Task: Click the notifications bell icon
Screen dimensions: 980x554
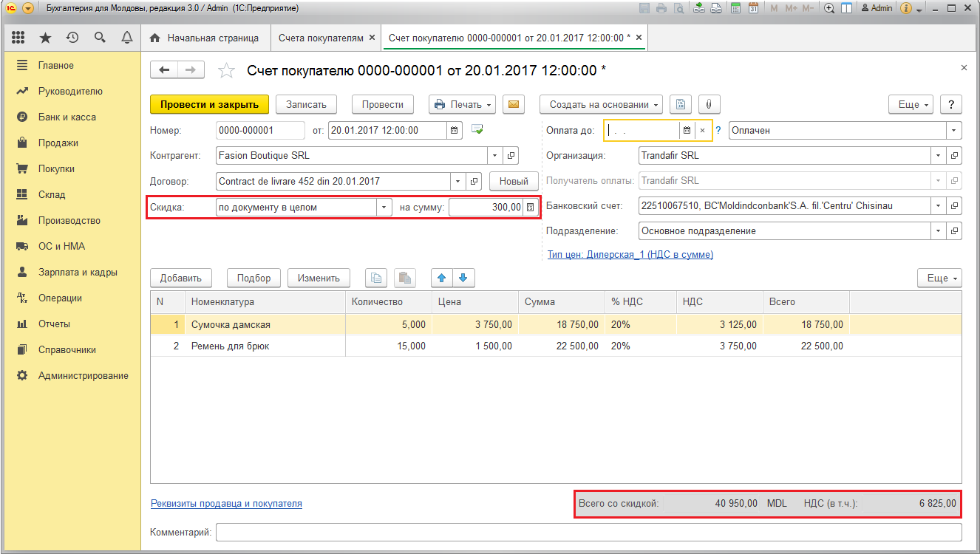Action: 127,38
